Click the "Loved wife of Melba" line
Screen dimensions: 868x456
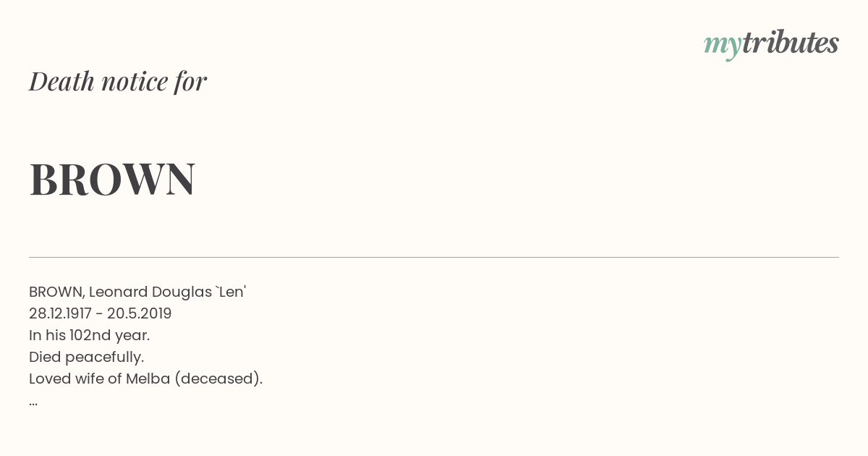click(x=146, y=379)
